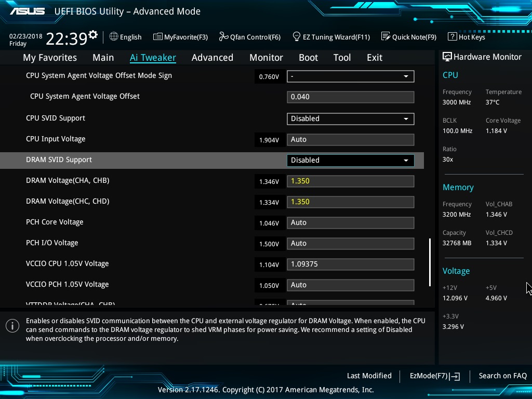532x399 pixels.
Task: Open CPU System Agent Voltage Offset Sign dropdown
Action: pyautogui.click(x=351, y=76)
